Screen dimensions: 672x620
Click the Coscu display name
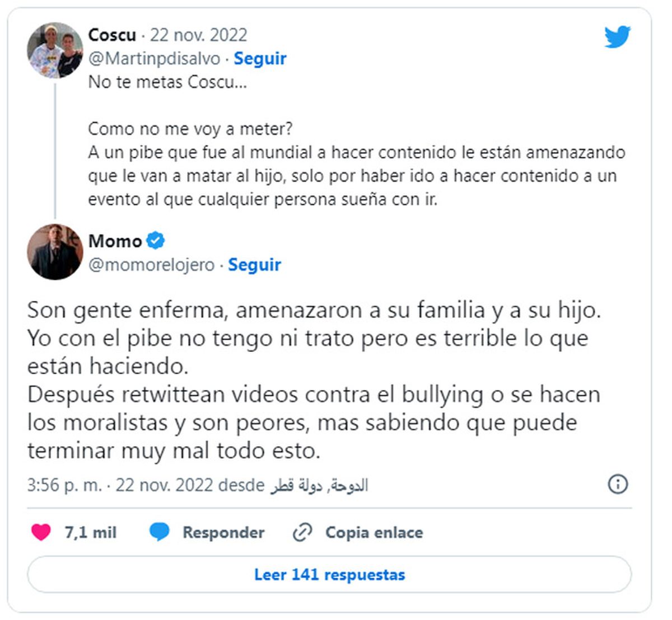pos(112,35)
